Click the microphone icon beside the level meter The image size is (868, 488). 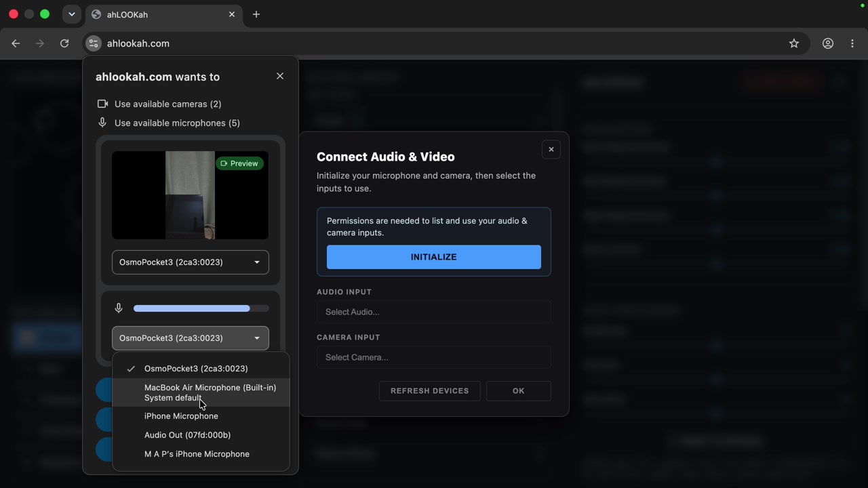coord(119,308)
